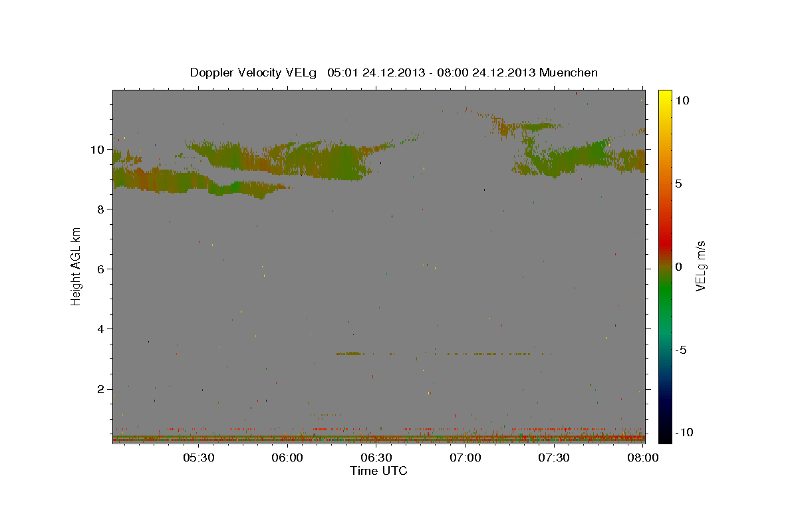Click the colorbar tick label -5
Screen dimensions: 798x532
681,350
